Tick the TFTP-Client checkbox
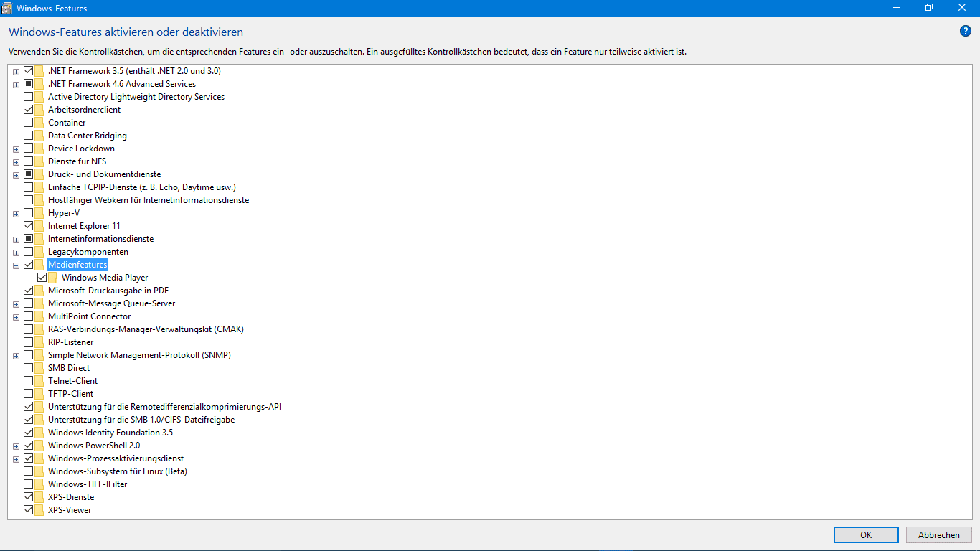 pyautogui.click(x=29, y=394)
